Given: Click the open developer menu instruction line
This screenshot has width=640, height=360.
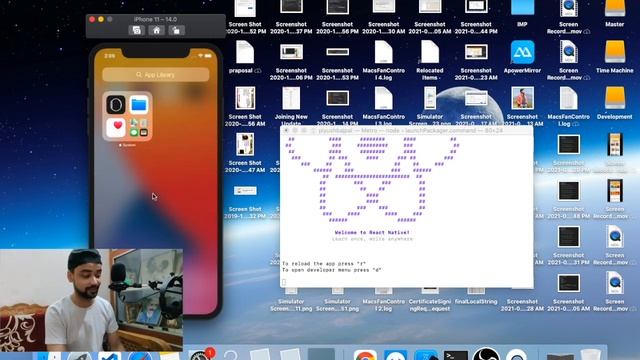Looking at the screenshot, I should [331, 270].
